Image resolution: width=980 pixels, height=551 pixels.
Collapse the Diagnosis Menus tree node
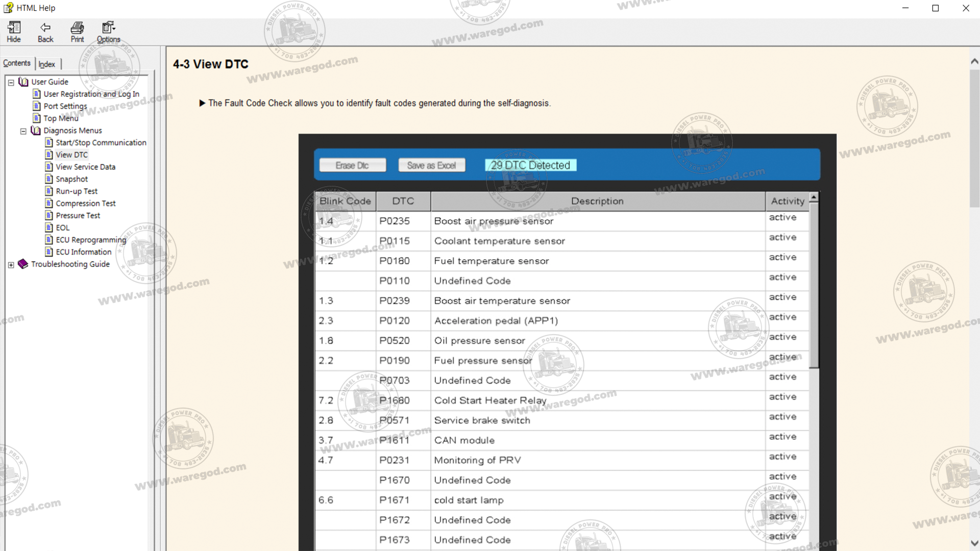[23, 131]
